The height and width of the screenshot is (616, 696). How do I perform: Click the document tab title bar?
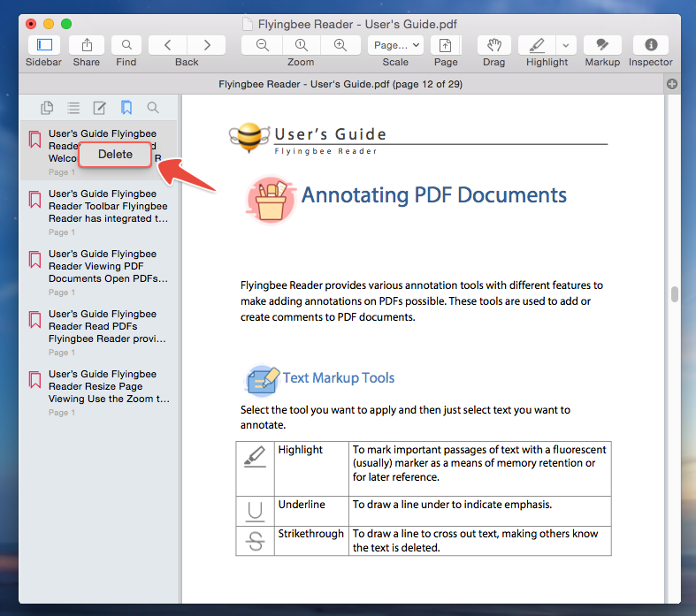340,84
